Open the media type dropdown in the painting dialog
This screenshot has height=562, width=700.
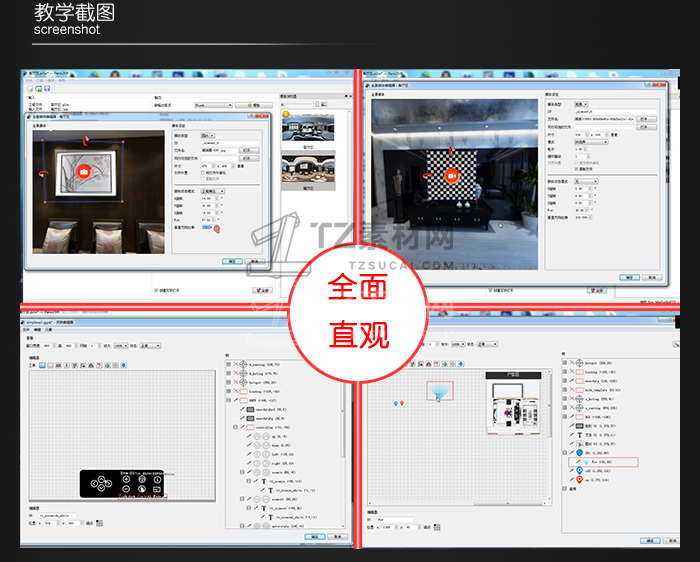pyautogui.click(x=208, y=135)
